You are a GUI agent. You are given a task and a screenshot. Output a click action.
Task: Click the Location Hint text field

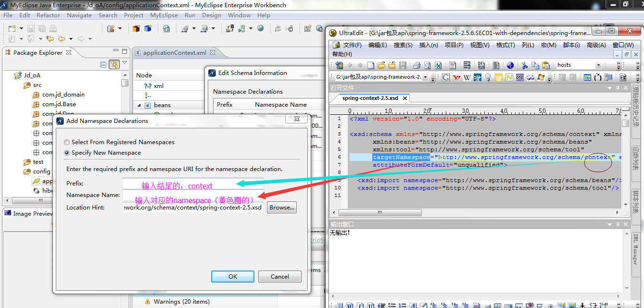click(193, 208)
